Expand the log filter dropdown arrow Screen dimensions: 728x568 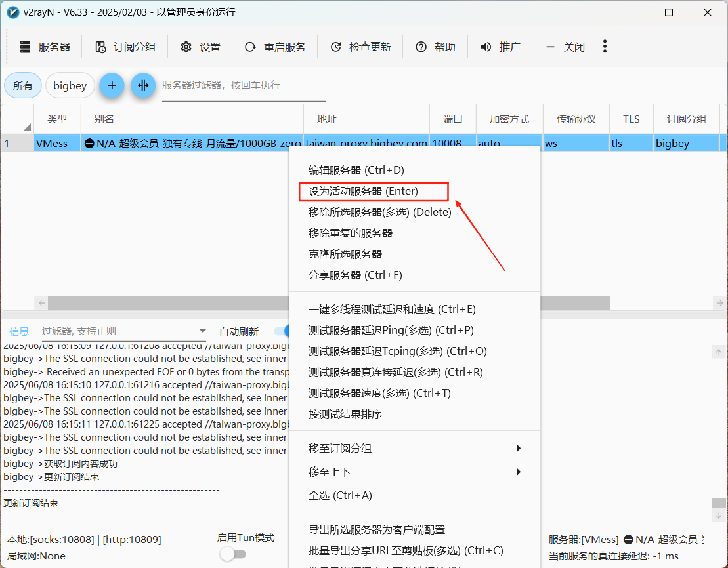[x=202, y=332]
